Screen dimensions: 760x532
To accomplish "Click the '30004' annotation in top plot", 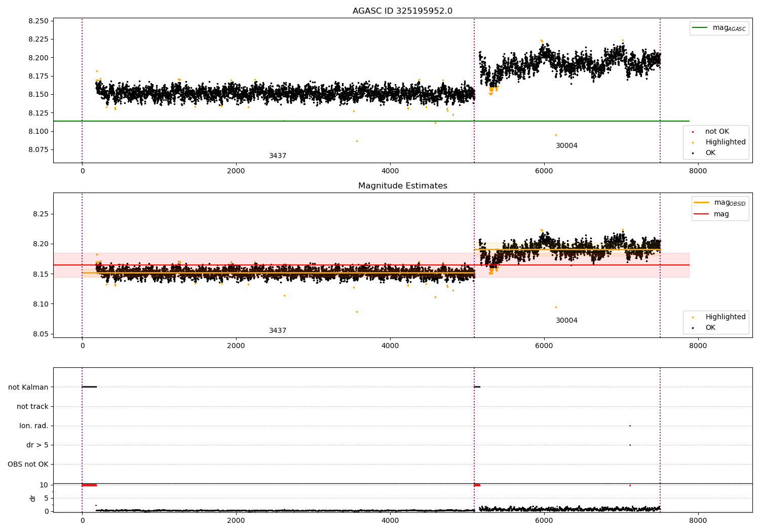I will point(566,146).
